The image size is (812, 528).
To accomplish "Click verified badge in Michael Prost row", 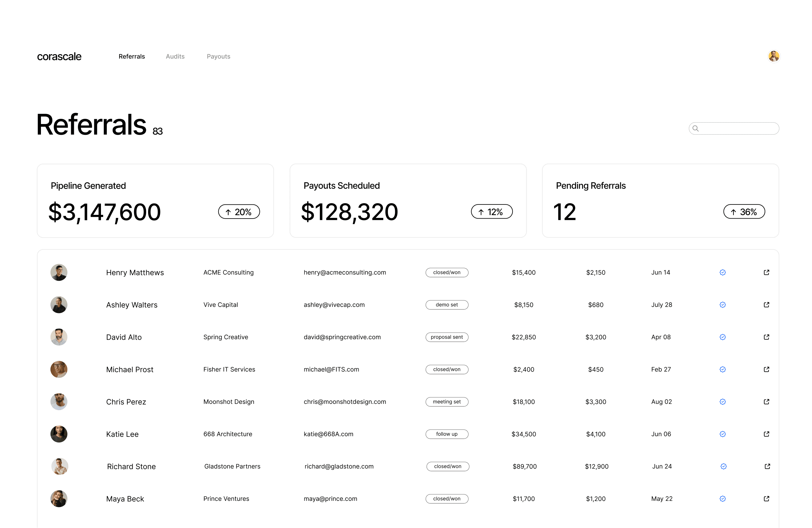I will [x=723, y=369].
